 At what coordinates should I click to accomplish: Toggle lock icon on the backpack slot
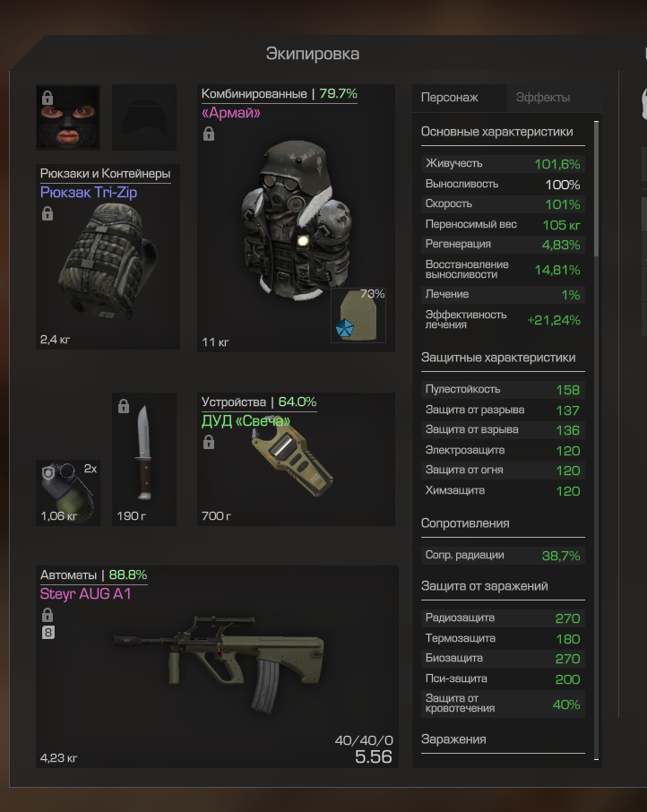(x=47, y=213)
